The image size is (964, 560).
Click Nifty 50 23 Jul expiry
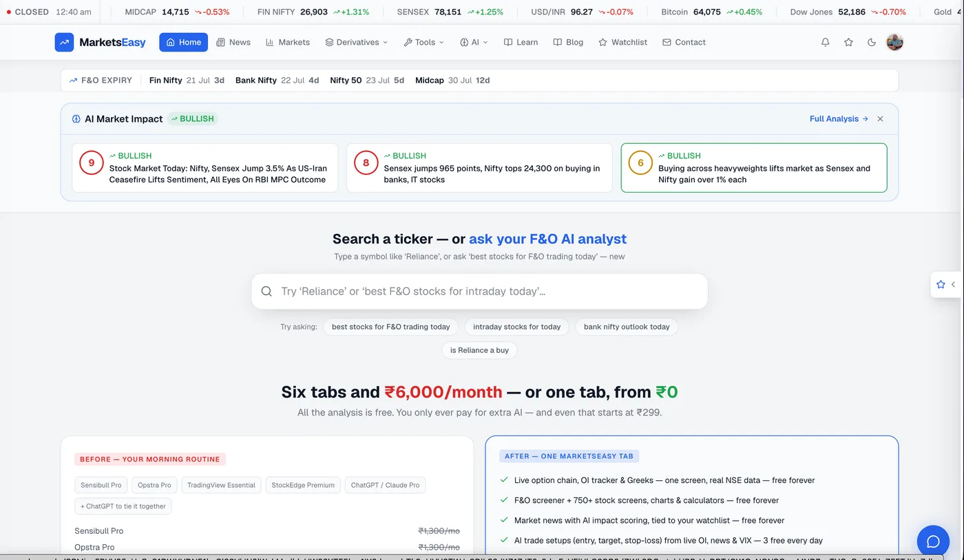(367, 80)
